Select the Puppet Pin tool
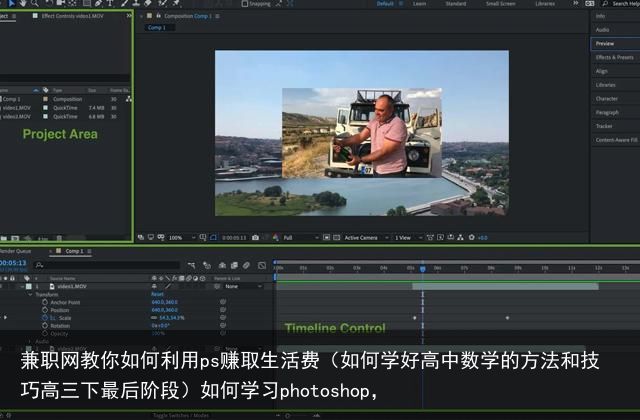The width and height of the screenshot is (640, 420). tap(176, 3)
